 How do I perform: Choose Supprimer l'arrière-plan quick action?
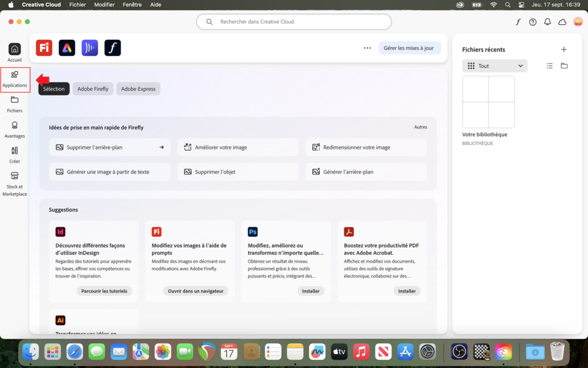[110, 147]
